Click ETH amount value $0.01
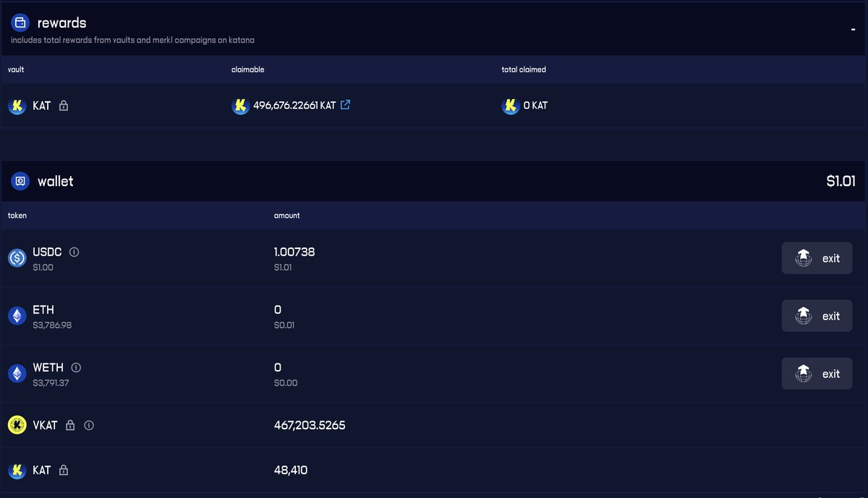The image size is (868, 498). click(285, 325)
